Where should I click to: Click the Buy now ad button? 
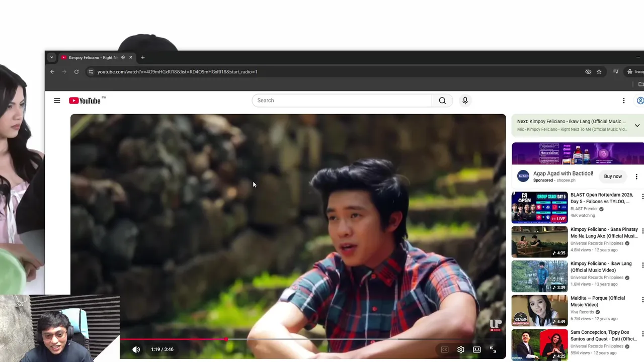tap(613, 176)
